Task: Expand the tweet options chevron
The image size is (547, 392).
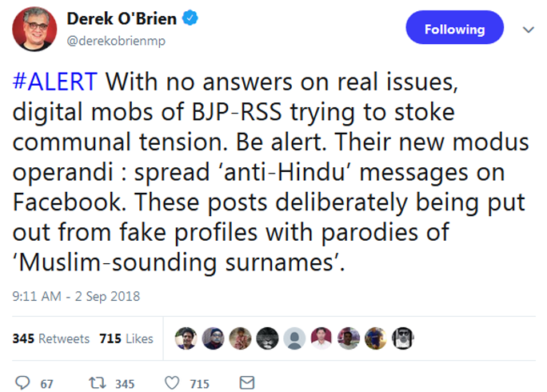Action: (527, 30)
